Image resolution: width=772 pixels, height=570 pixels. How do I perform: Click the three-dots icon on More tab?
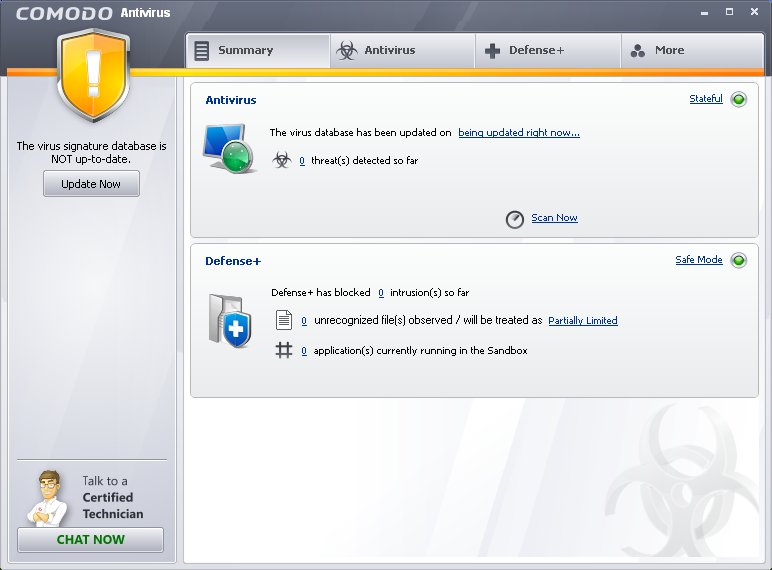point(638,51)
